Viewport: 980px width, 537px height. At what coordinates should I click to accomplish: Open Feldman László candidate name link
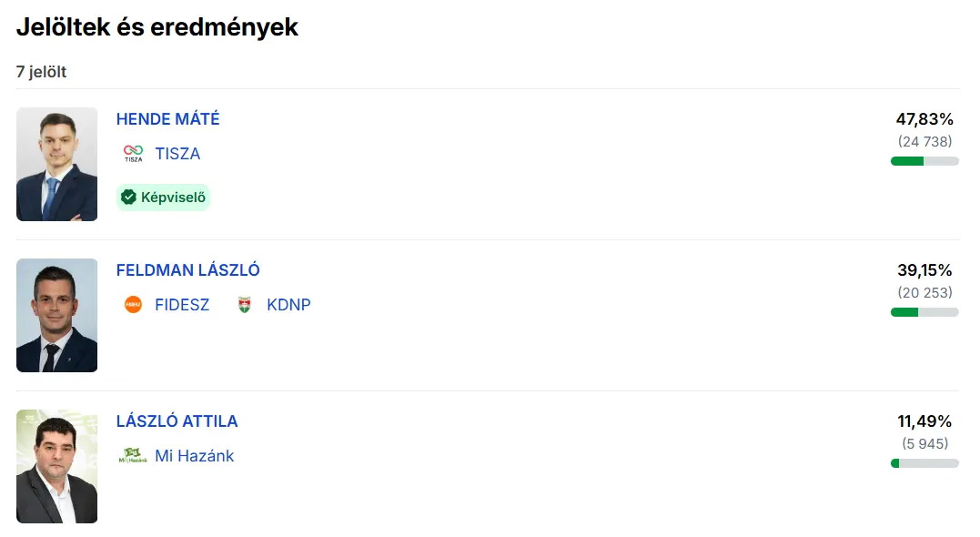coord(187,270)
